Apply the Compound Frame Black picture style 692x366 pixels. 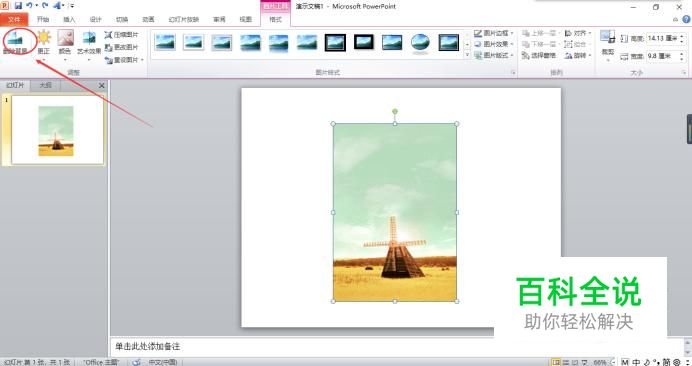coord(449,42)
